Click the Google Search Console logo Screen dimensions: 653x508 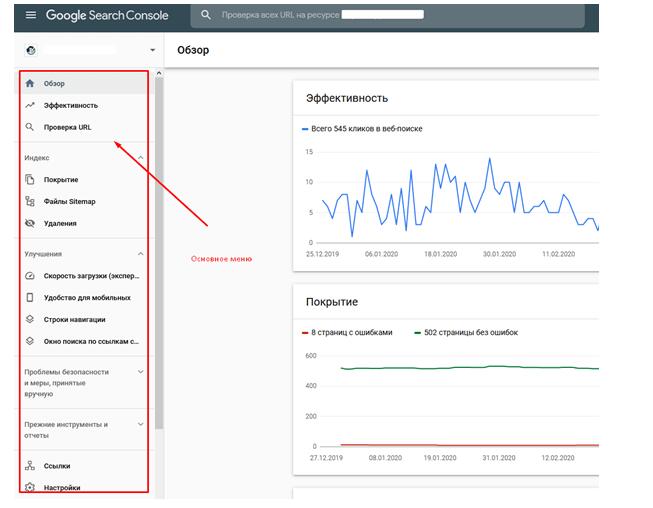point(107,15)
